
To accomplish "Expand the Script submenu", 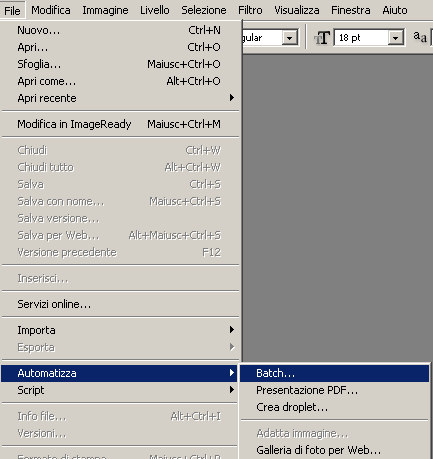I will [119, 390].
